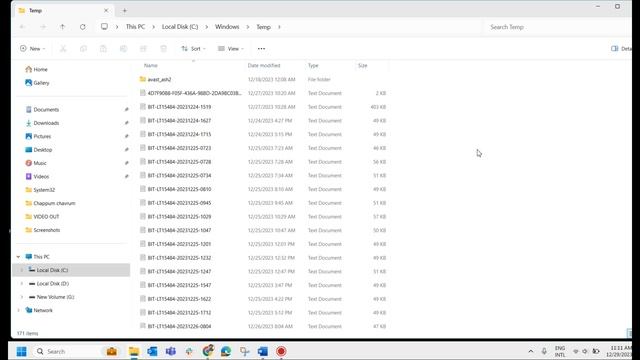The width and height of the screenshot is (640, 360).
Task: Open the Sort dropdown
Action: 193,49
